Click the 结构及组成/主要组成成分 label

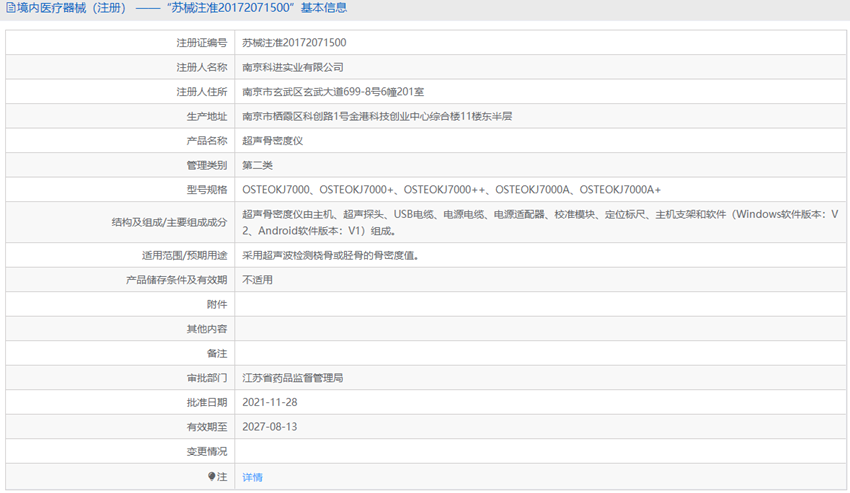pyautogui.click(x=169, y=222)
